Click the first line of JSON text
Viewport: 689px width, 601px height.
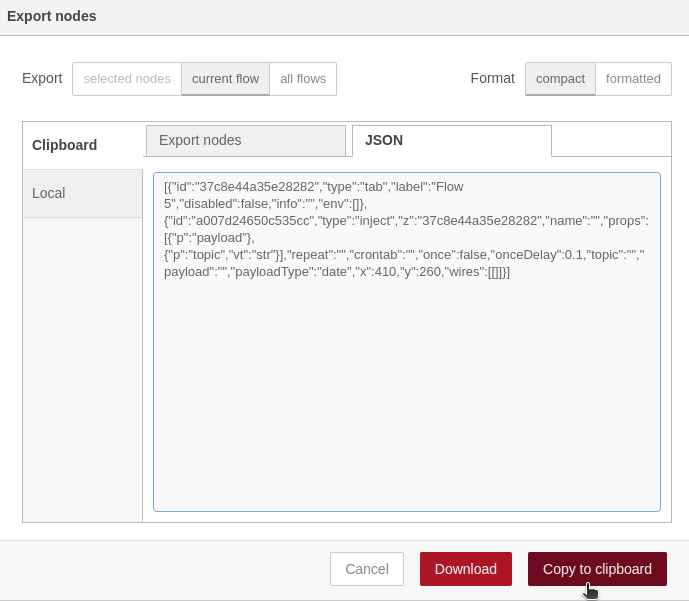[314, 187]
